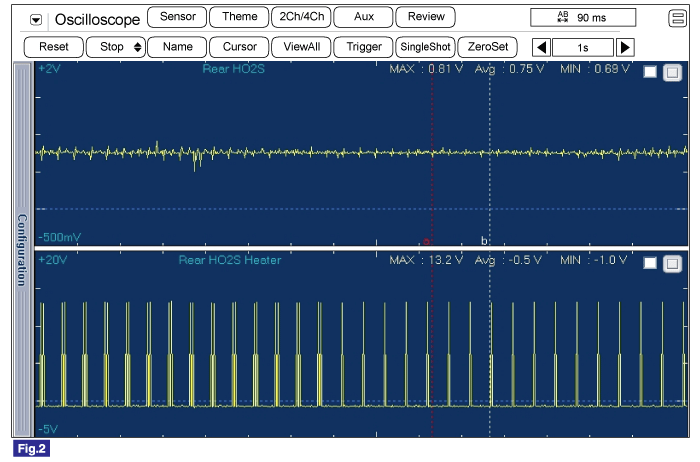Click the menu icon at top right
This screenshot has width=700, height=462.
pos(678,18)
